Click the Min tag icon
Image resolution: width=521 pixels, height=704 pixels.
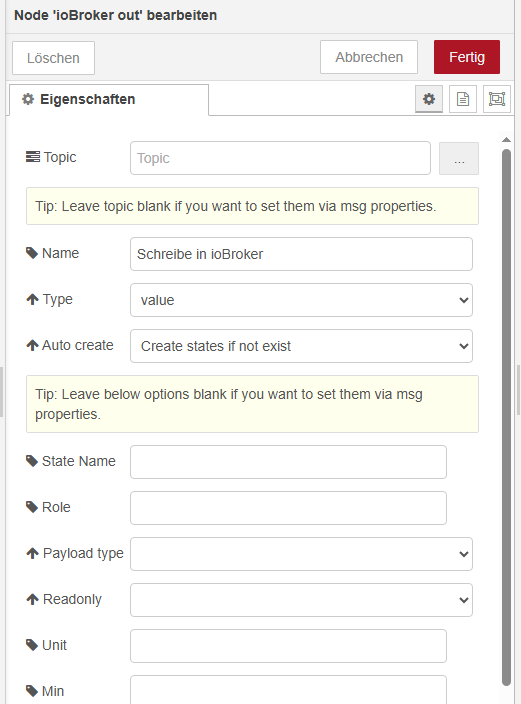point(32,691)
